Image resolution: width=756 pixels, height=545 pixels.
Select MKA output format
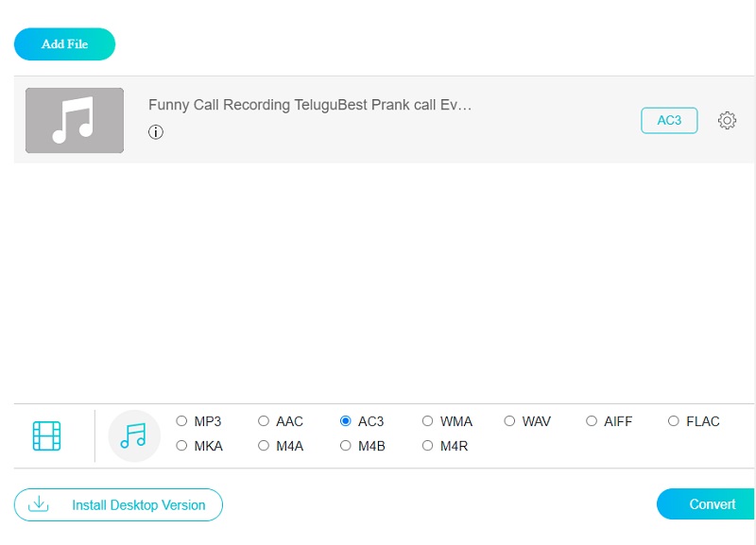coord(182,446)
